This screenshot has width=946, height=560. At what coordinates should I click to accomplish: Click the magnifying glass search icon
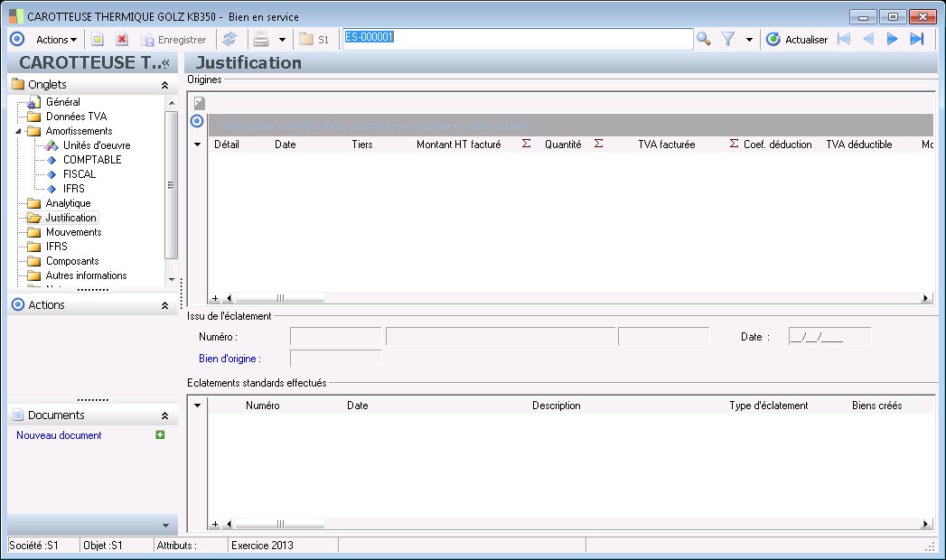tap(704, 40)
